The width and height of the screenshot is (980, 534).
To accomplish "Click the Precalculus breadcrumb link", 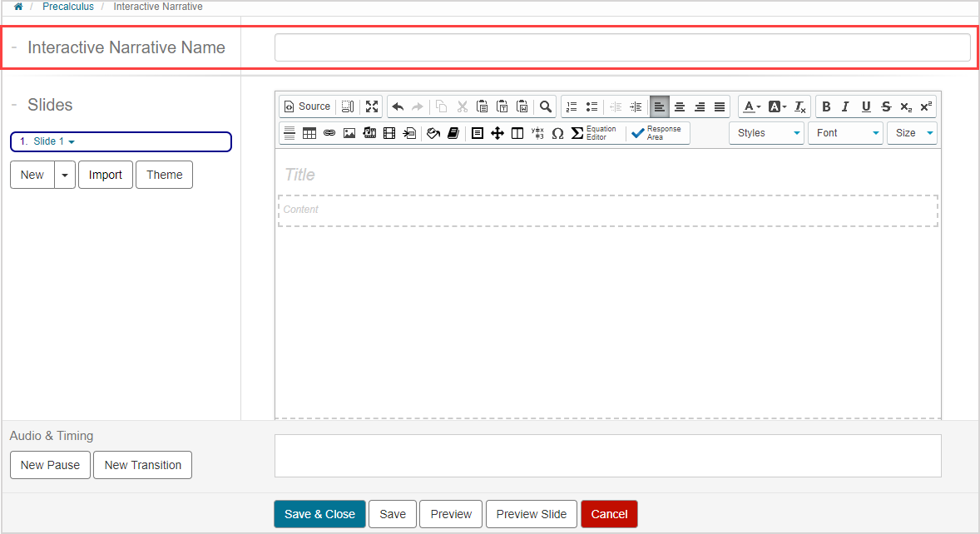I will (x=68, y=7).
